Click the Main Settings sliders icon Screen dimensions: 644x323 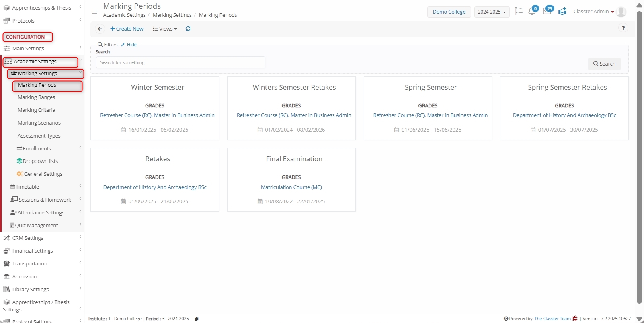point(6,49)
